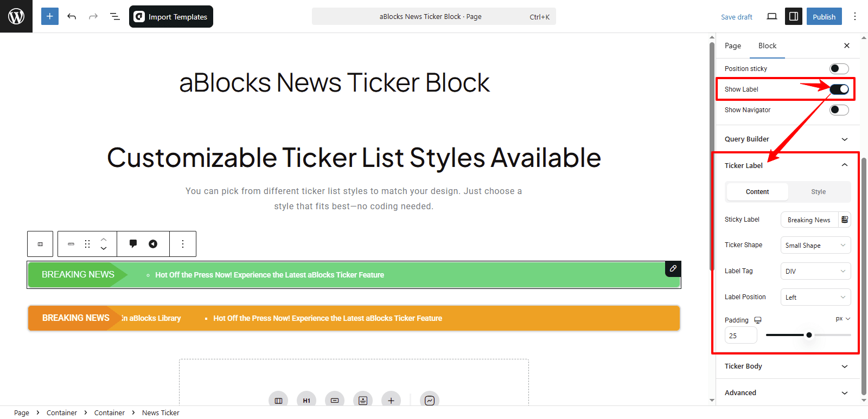Open the editor options three-dot menu

(855, 16)
